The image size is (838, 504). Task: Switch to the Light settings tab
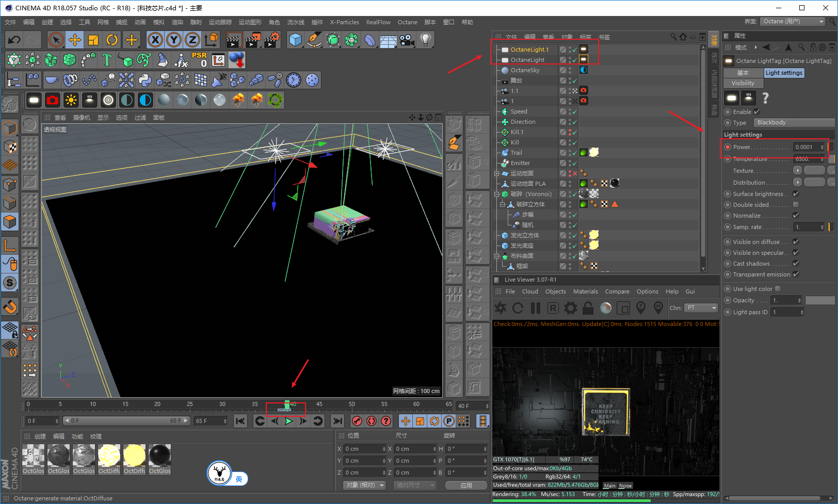pos(784,73)
